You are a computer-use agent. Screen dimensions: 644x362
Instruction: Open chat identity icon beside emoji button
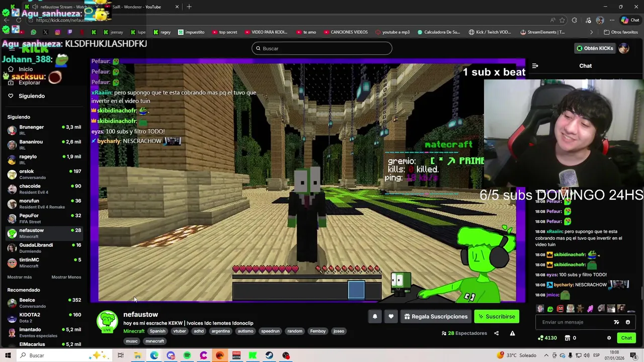(616, 322)
